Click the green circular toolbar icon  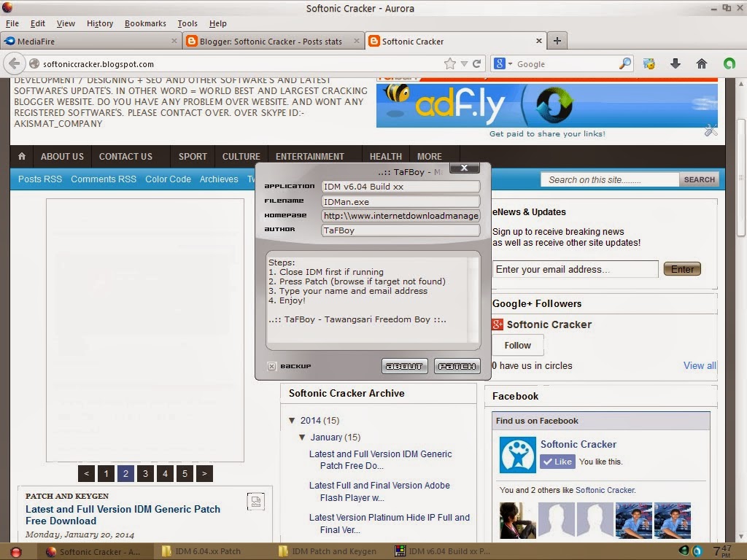click(x=729, y=63)
